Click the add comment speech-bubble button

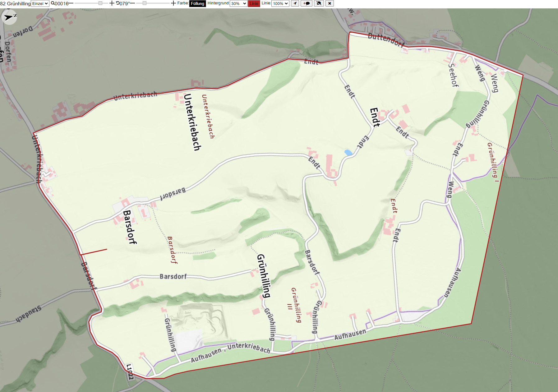[307, 3]
